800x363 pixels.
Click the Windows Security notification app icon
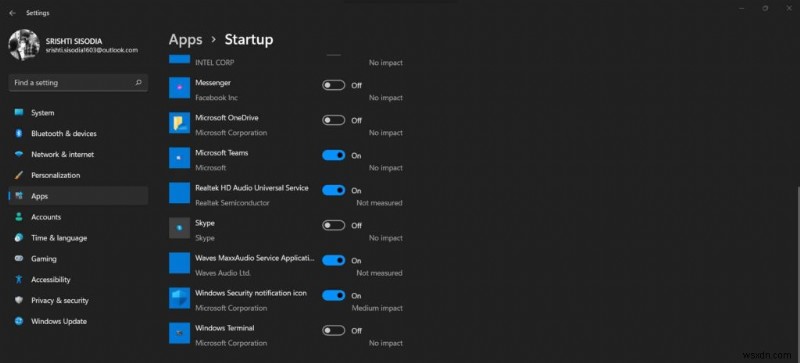click(x=180, y=298)
